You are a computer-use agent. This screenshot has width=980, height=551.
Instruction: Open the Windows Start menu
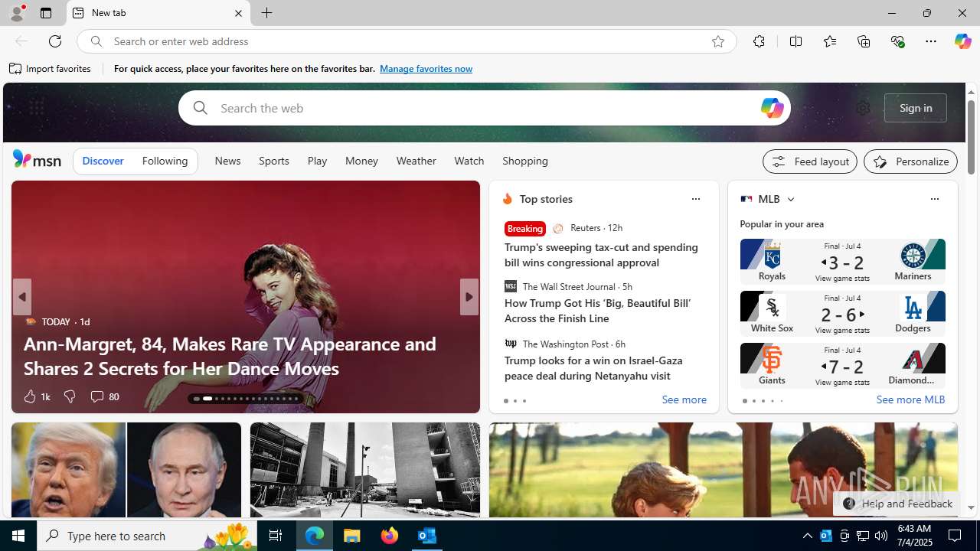coord(18,536)
